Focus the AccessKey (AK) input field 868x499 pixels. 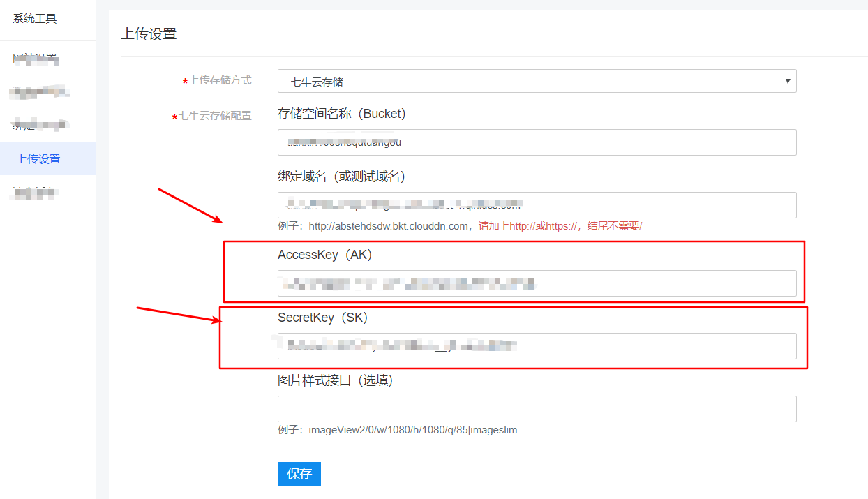coord(537,283)
